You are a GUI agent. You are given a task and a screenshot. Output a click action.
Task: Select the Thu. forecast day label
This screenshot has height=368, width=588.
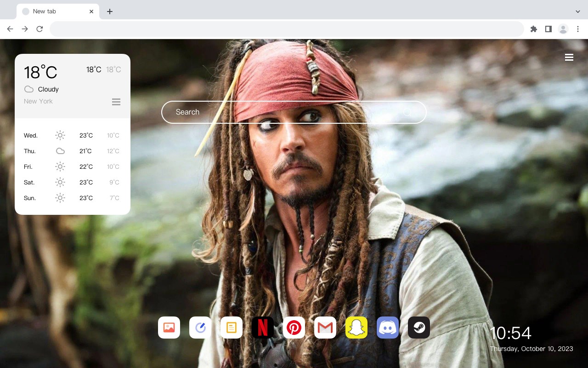tap(30, 151)
